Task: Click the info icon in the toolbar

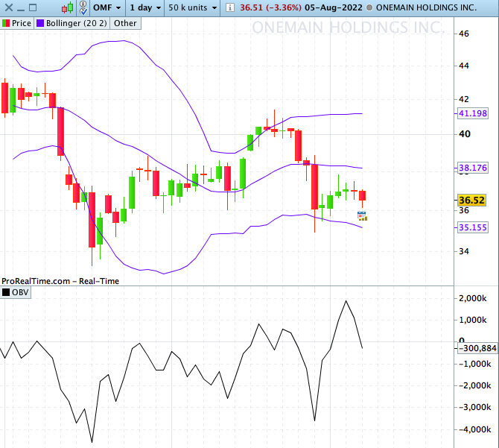Action: point(230,7)
